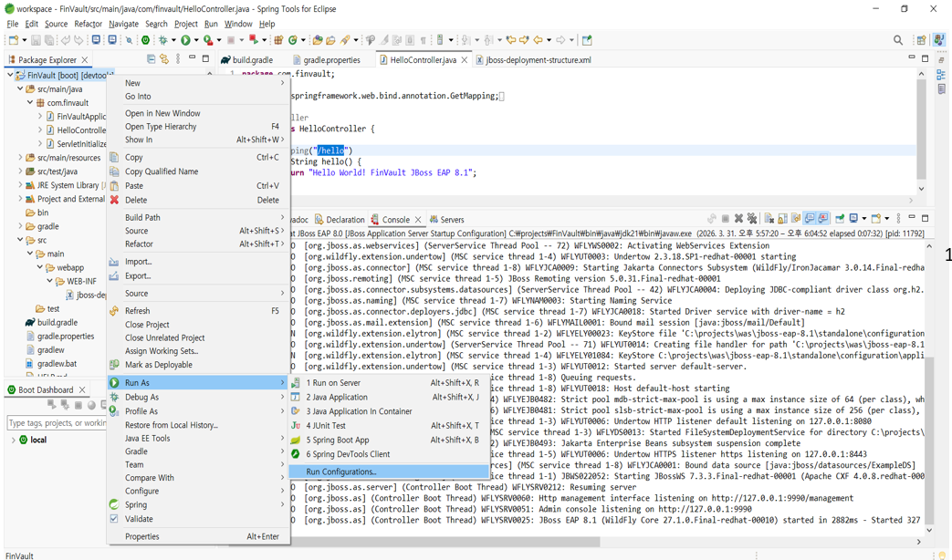Click the Open Console icon
The height and width of the screenshot is (560, 952).
[875, 218]
